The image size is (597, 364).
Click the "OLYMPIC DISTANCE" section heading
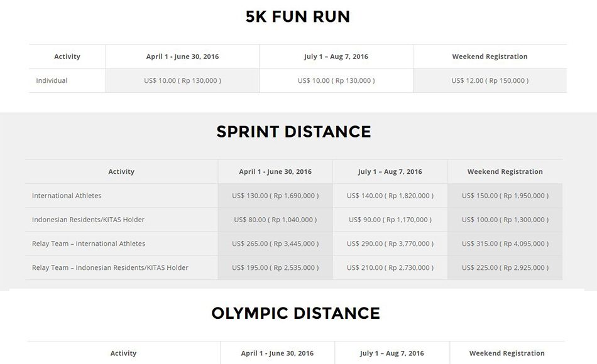[295, 313]
